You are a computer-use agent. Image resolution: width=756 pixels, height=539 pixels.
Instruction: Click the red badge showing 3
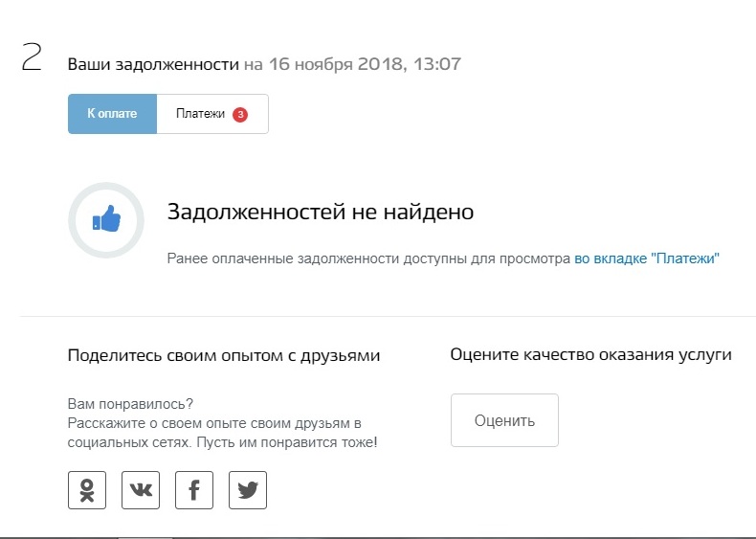pyautogui.click(x=239, y=114)
